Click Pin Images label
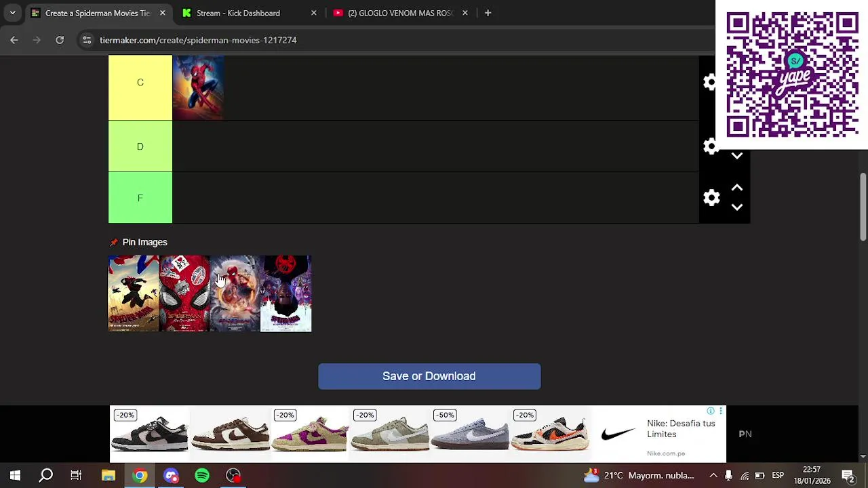Screen dimensions: 868x488 [x=144, y=242]
